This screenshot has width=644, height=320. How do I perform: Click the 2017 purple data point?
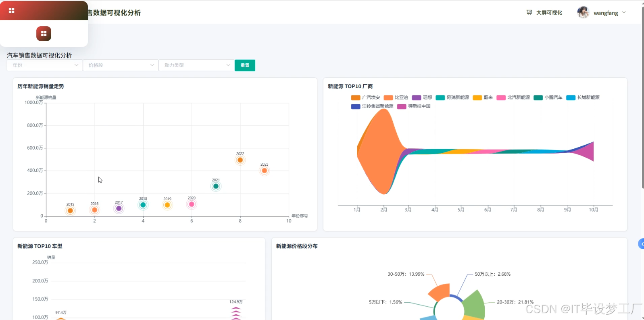tap(119, 208)
